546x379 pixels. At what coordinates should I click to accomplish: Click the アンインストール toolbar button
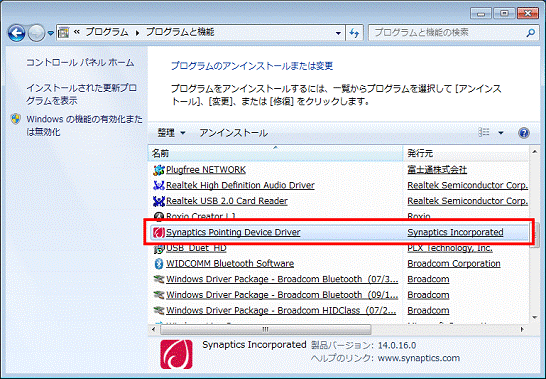(233, 133)
